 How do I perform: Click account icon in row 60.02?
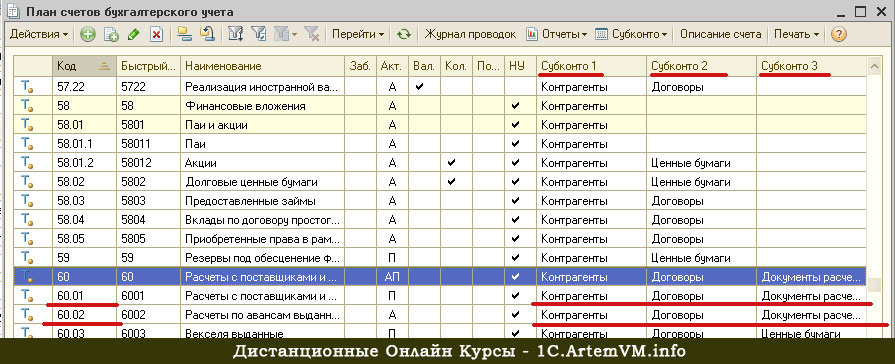26,315
